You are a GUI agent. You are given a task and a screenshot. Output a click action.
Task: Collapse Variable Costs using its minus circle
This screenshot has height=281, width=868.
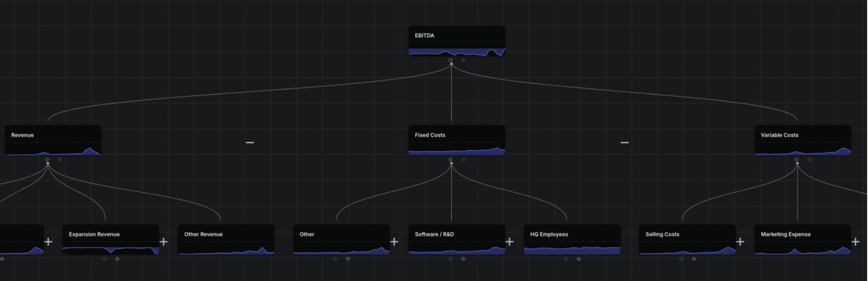(x=796, y=160)
